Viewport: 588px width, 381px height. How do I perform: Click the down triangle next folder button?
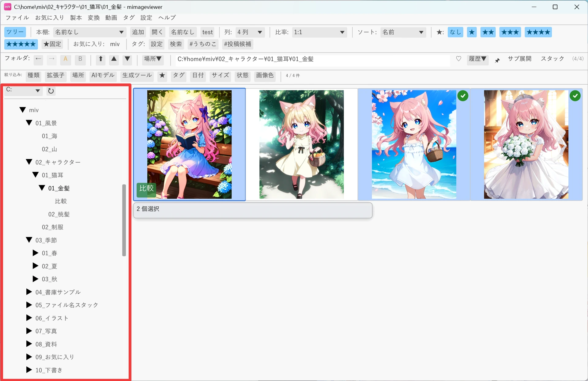coord(127,59)
